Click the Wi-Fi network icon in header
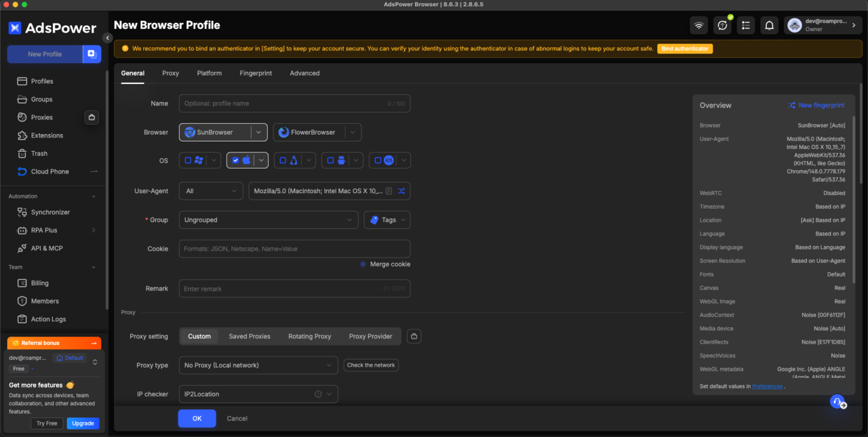 click(698, 26)
